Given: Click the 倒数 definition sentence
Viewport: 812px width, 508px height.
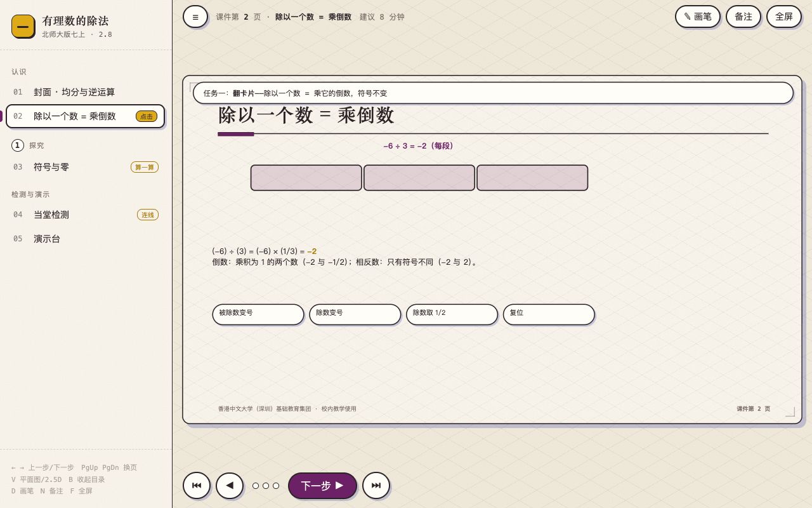Looking at the screenshot, I should coord(346,262).
